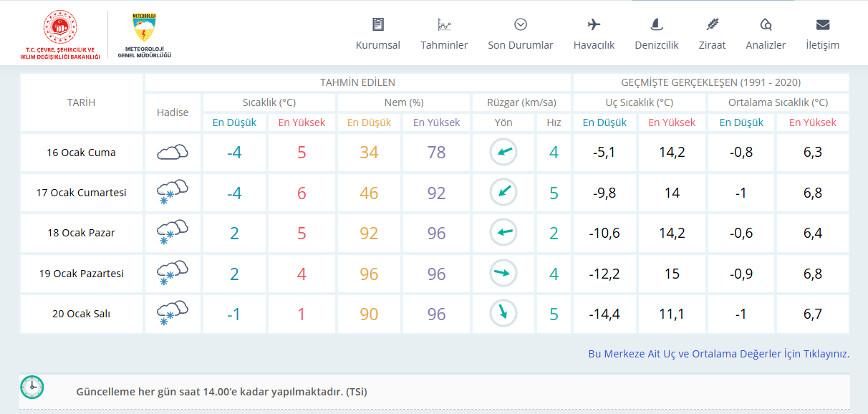The width and height of the screenshot is (868, 414).
Task: Click the snow icon for 20 Ocak Salı
Action: (173, 313)
